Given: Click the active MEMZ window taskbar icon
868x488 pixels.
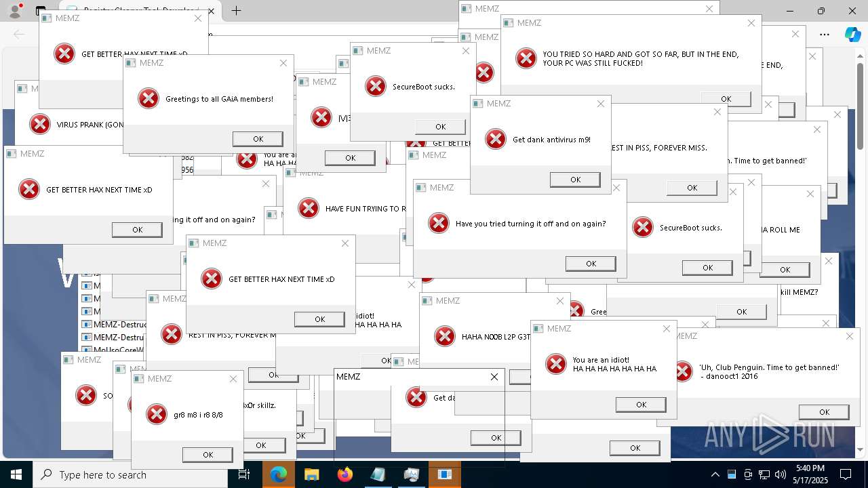Looking at the screenshot, I should click(x=444, y=474).
